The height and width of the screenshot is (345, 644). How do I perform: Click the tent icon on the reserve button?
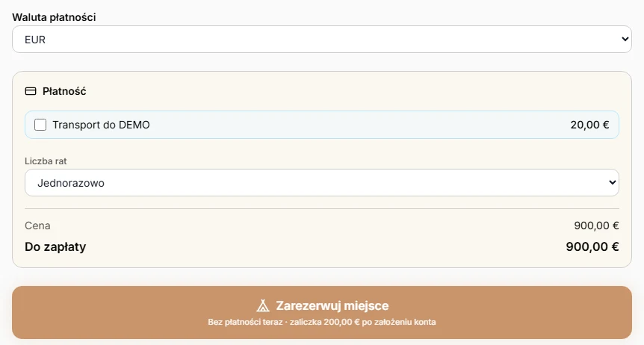[263, 305]
